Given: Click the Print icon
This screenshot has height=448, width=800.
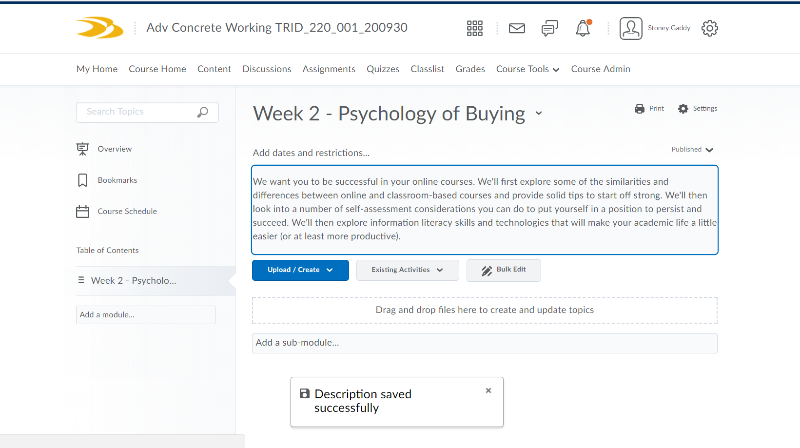Looking at the screenshot, I should coord(641,108).
